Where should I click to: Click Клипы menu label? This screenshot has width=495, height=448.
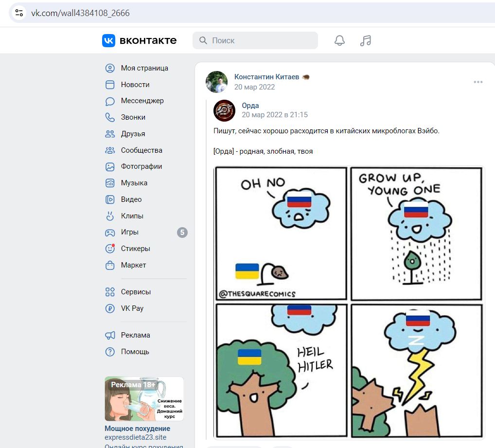coord(132,216)
